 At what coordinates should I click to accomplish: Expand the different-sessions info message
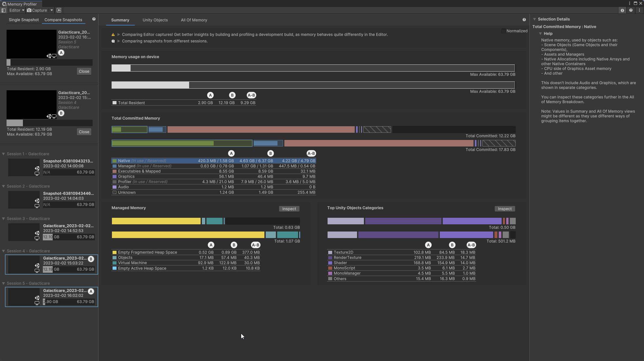pos(119,41)
